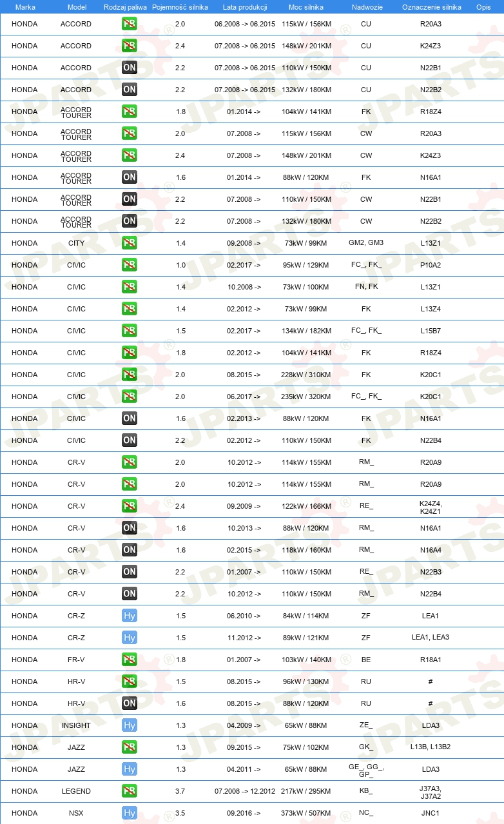The height and width of the screenshot is (824, 504).
Task: Click petrol icon for Civic 1.0 P10A2
Action: pyautogui.click(x=130, y=265)
